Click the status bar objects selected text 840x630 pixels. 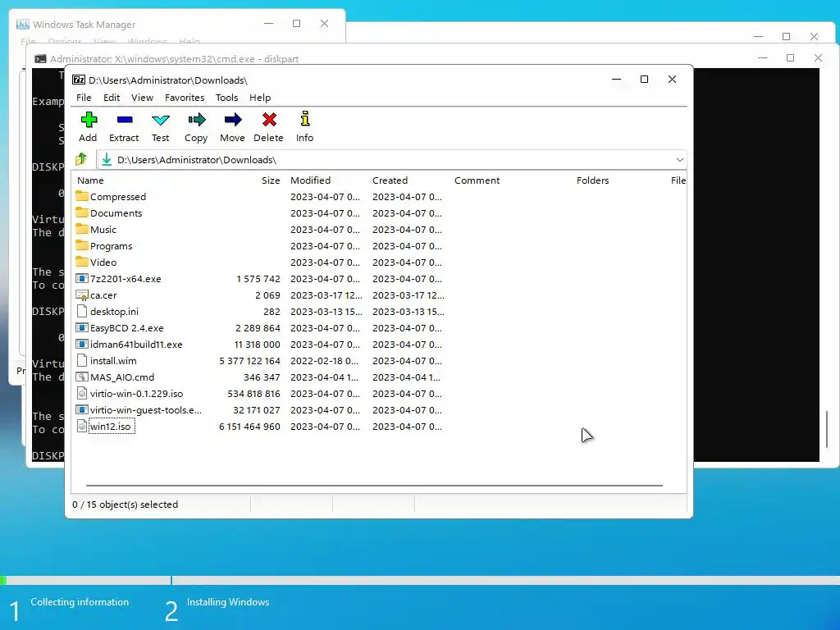(x=126, y=504)
